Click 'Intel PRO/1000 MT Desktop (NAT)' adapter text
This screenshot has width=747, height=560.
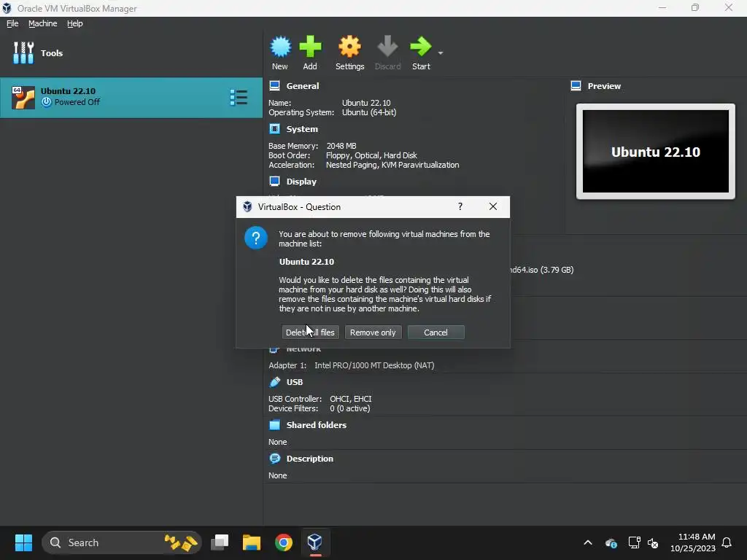[374, 365]
